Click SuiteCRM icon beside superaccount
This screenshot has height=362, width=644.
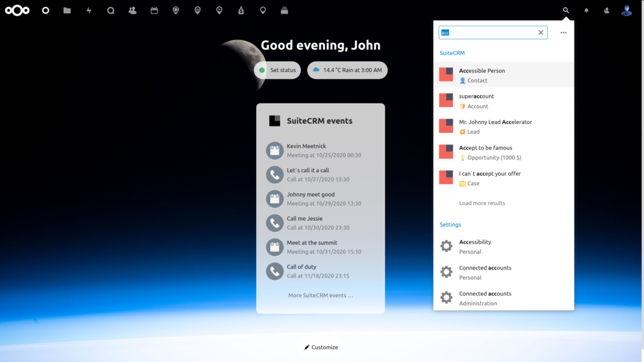[x=446, y=100]
